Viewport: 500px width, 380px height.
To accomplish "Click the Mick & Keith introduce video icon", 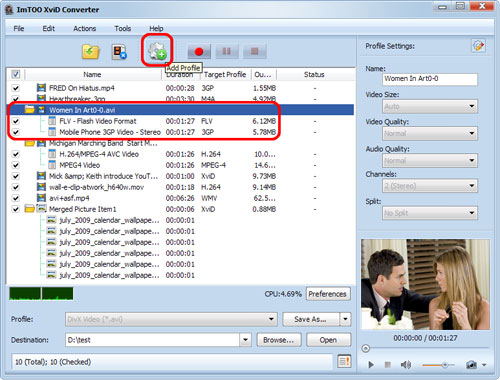I will coord(41,176).
